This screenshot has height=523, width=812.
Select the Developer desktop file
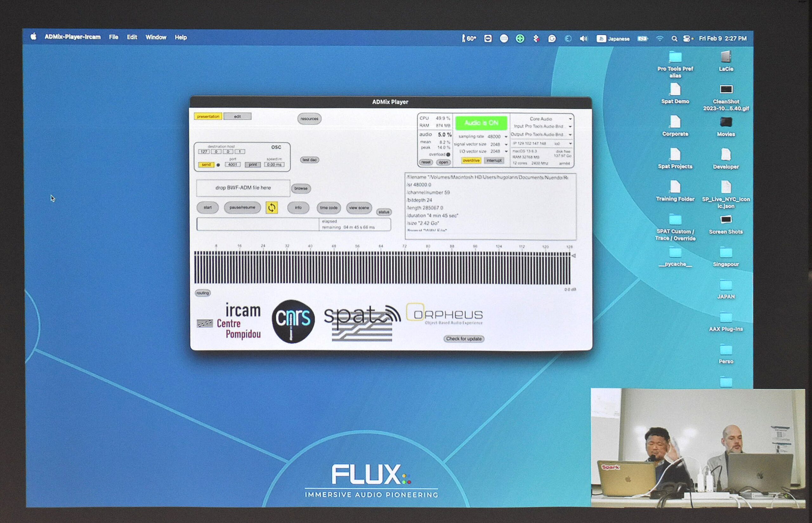[x=726, y=159]
